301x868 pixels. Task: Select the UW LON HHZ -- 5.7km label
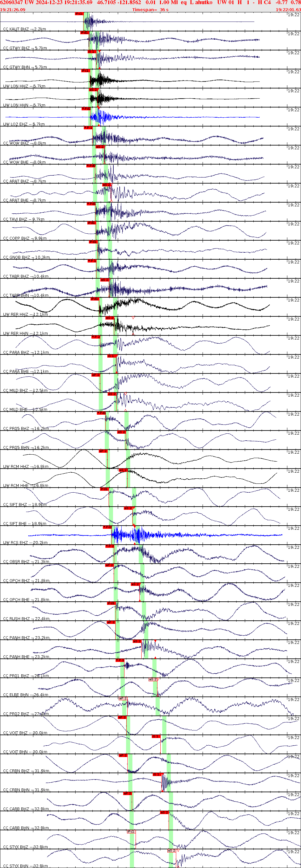coord(24,86)
